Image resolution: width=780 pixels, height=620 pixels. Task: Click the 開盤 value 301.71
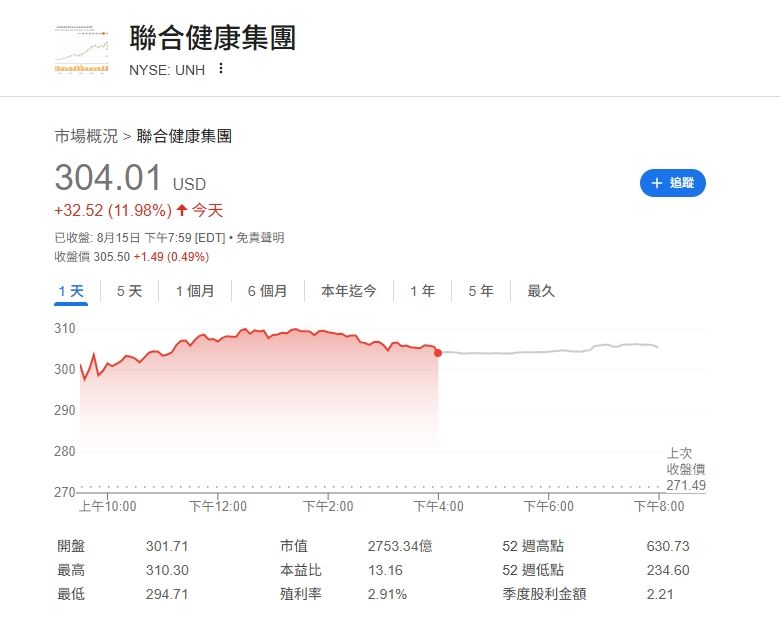(x=167, y=546)
